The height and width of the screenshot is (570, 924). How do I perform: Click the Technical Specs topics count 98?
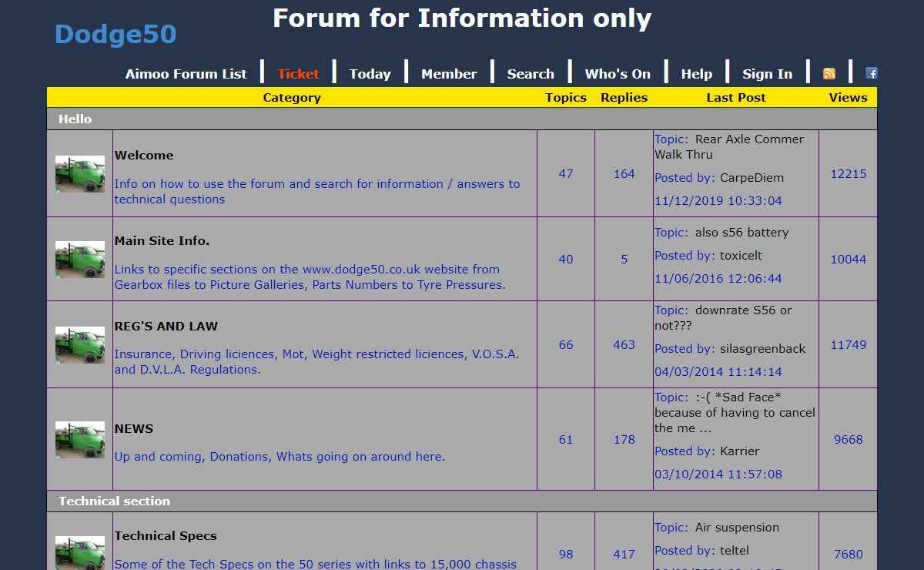(566, 554)
